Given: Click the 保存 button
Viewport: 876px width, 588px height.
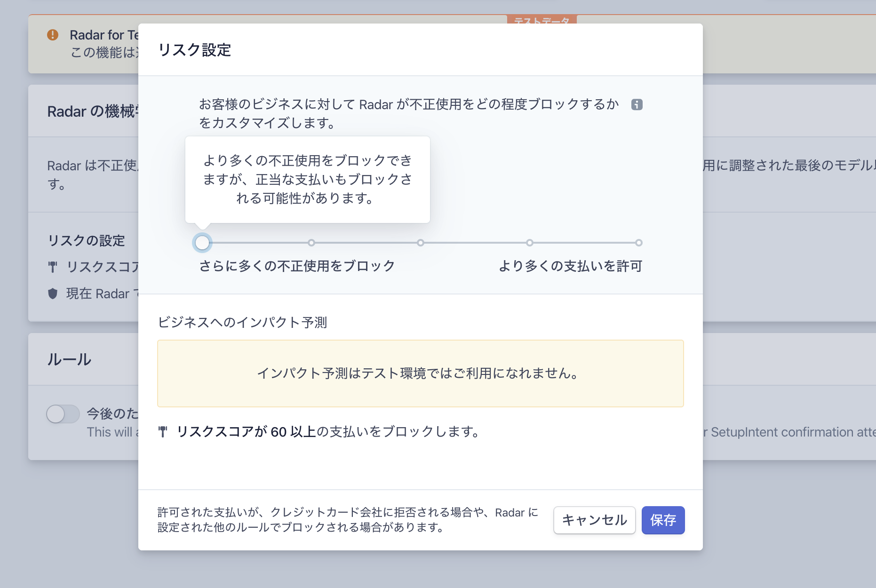Looking at the screenshot, I should [x=663, y=520].
